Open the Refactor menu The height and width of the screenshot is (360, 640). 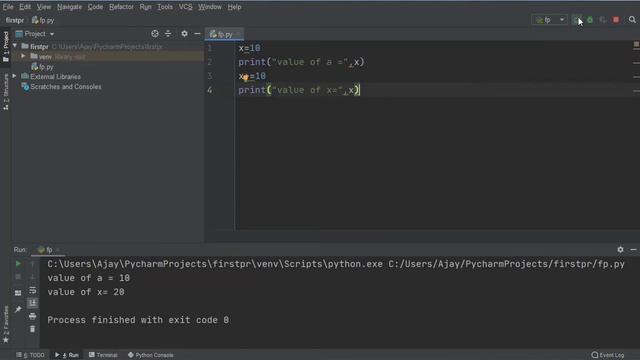point(121,7)
